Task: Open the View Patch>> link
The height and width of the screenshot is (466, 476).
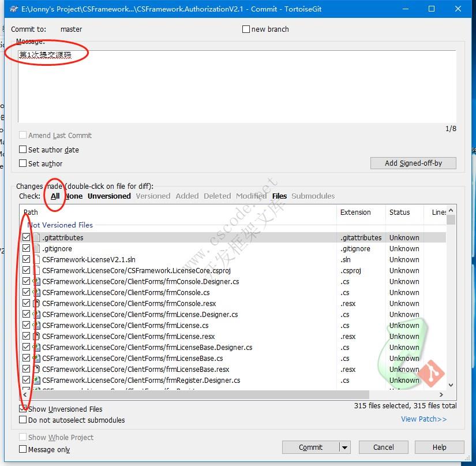Action: click(x=423, y=419)
